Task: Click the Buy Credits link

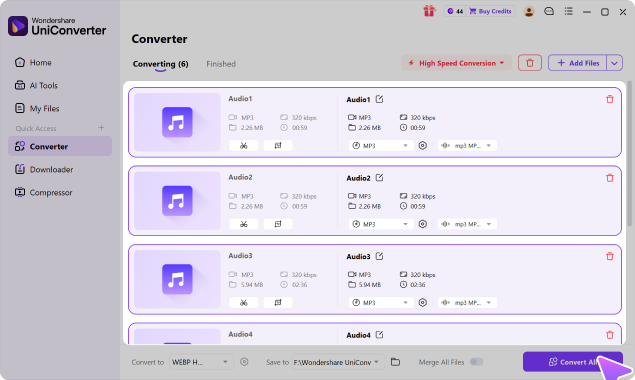Action: click(x=490, y=11)
